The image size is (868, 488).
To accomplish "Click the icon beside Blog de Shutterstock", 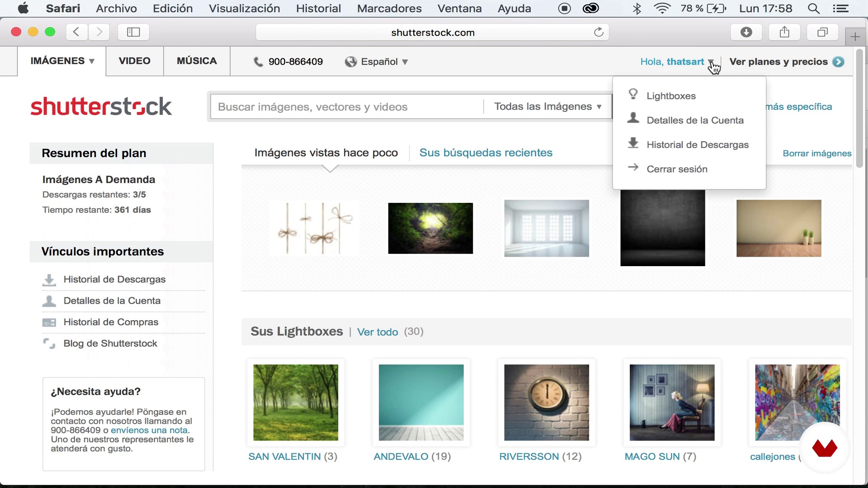I will point(49,344).
